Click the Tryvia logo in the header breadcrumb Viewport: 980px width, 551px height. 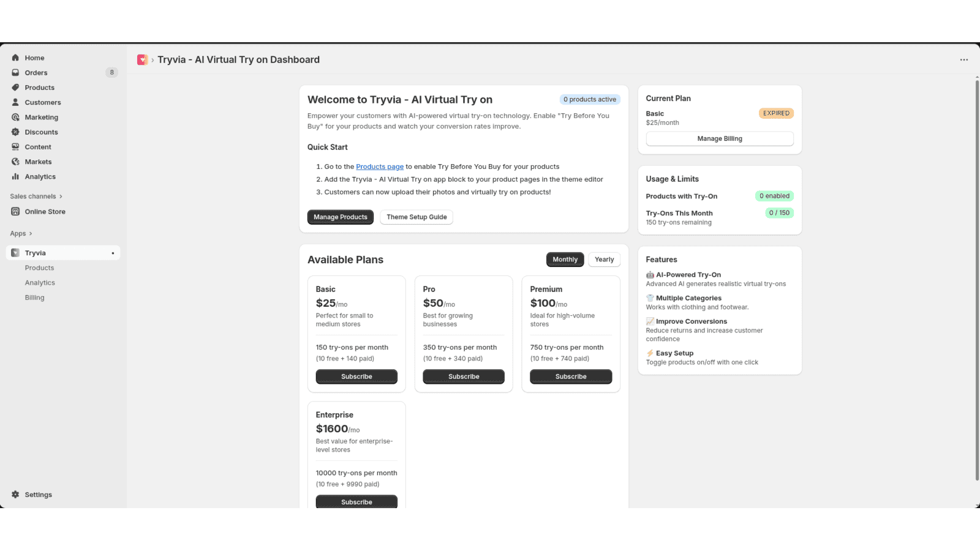click(x=142, y=59)
